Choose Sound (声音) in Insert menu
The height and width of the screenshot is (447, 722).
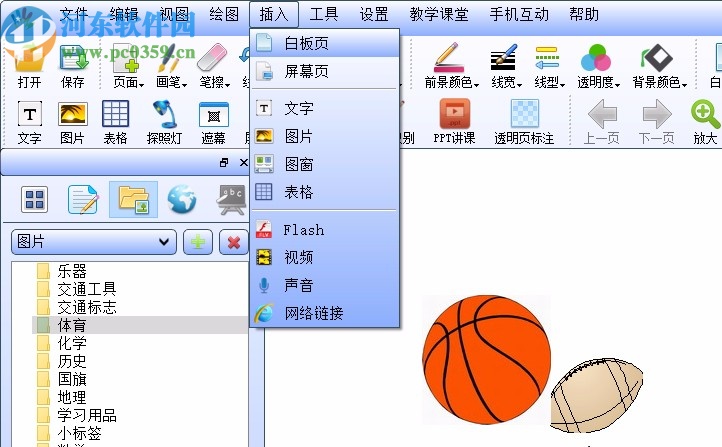pos(325,285)
